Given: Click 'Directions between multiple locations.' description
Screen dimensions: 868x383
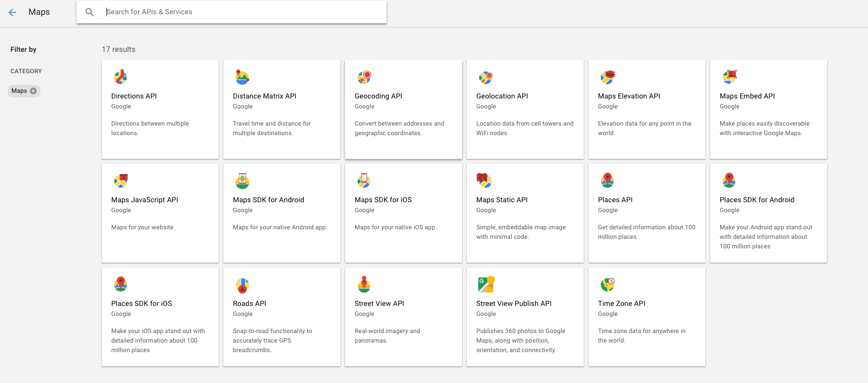Looking at the screenshot, I should point(150,128).
